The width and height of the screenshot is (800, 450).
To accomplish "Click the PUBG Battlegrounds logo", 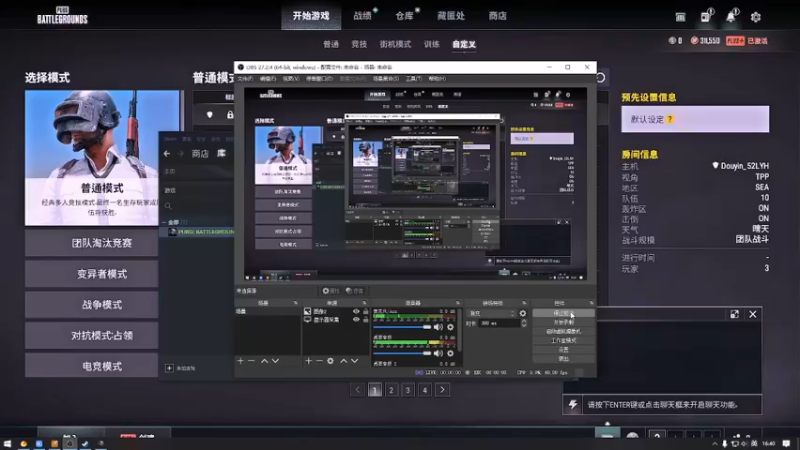I will [x=62, y=15].
